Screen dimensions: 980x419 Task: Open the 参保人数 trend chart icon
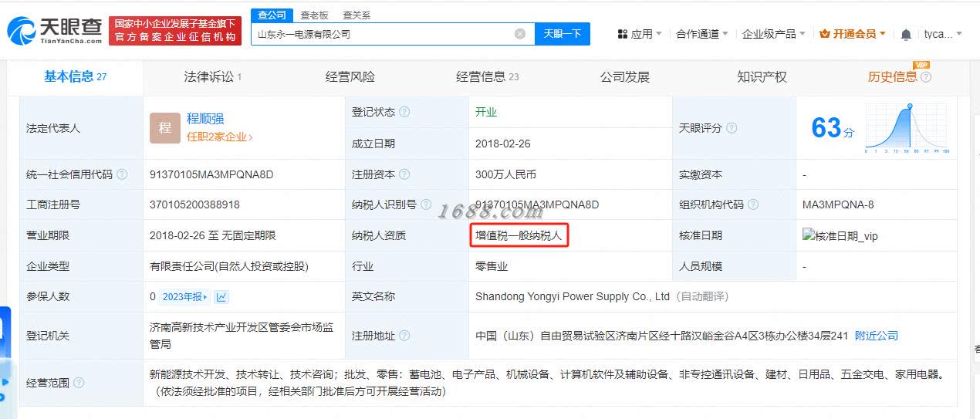point(221,296)
